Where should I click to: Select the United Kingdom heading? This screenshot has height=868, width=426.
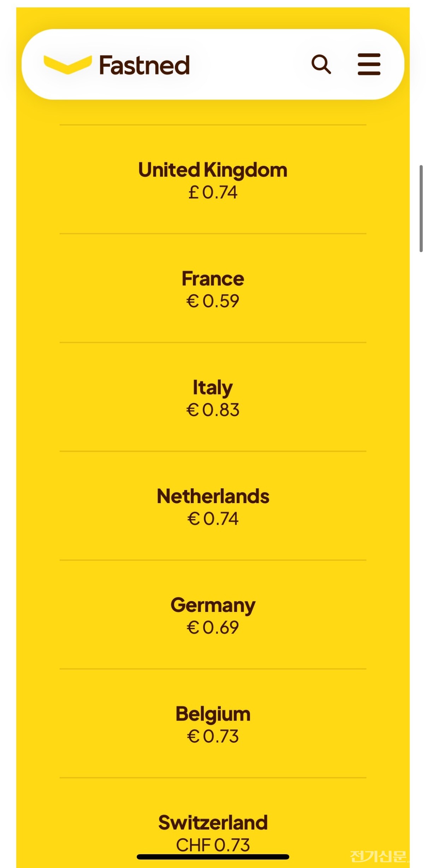[213, 170]
